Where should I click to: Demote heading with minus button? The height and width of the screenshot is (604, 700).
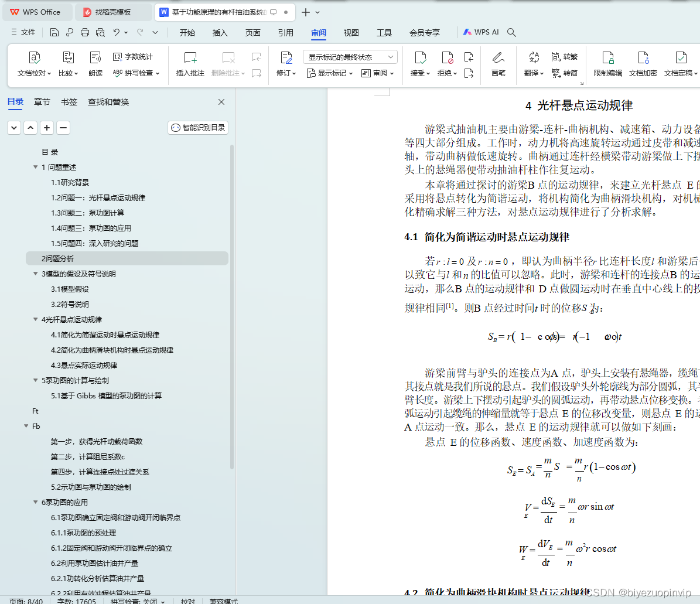pos(63,128)
